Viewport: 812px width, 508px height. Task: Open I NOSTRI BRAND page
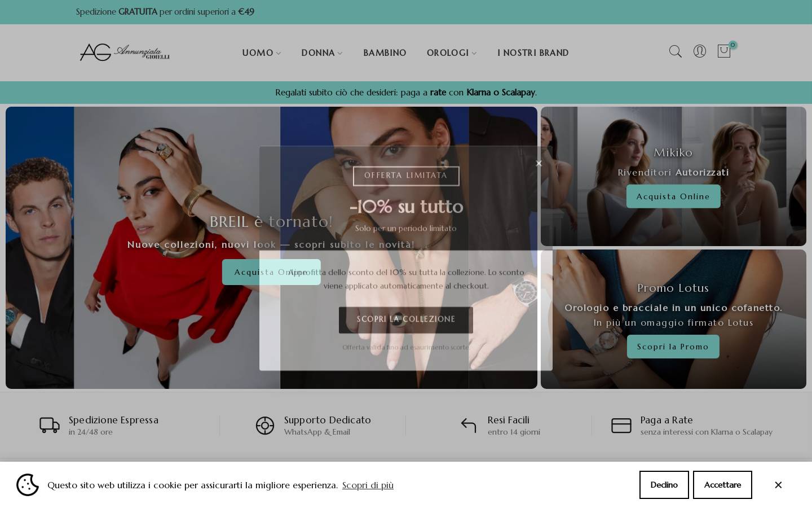point(533,52)
